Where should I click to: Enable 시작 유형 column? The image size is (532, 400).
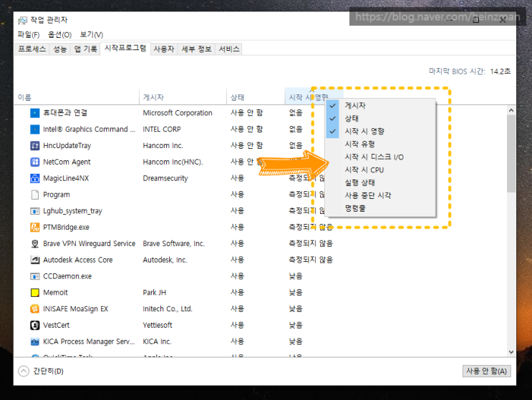tap(380, 144)
